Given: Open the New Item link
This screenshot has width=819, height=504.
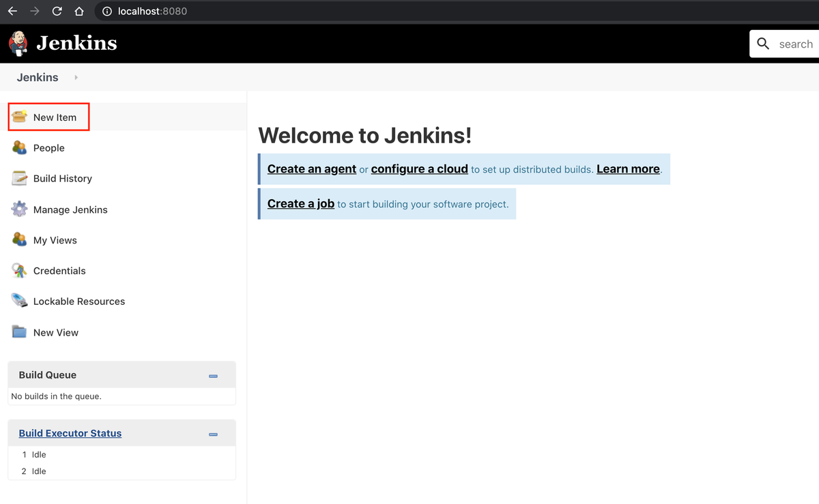Looking at the screenshot, I should coord(55,117).
